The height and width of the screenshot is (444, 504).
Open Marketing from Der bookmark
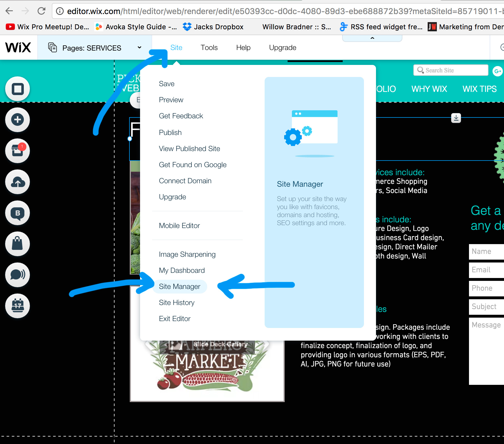[x=466, y=27]
